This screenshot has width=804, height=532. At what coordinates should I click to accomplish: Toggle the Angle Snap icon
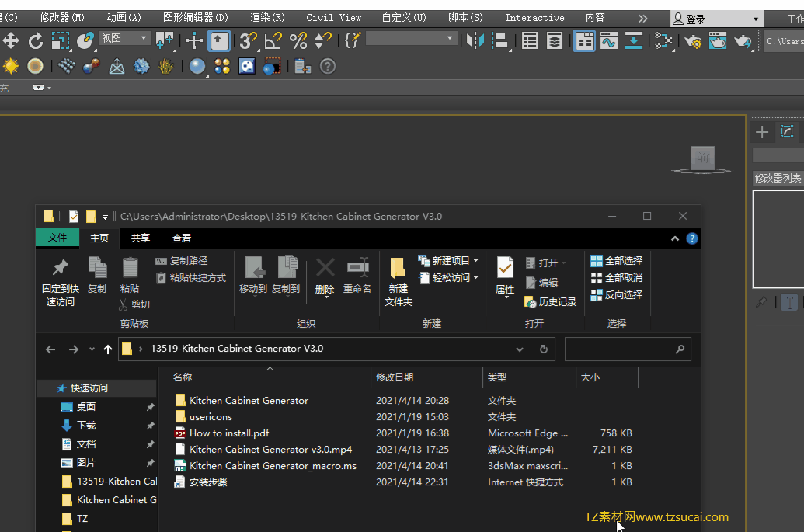pyautogui.click(x=273, y=40)
